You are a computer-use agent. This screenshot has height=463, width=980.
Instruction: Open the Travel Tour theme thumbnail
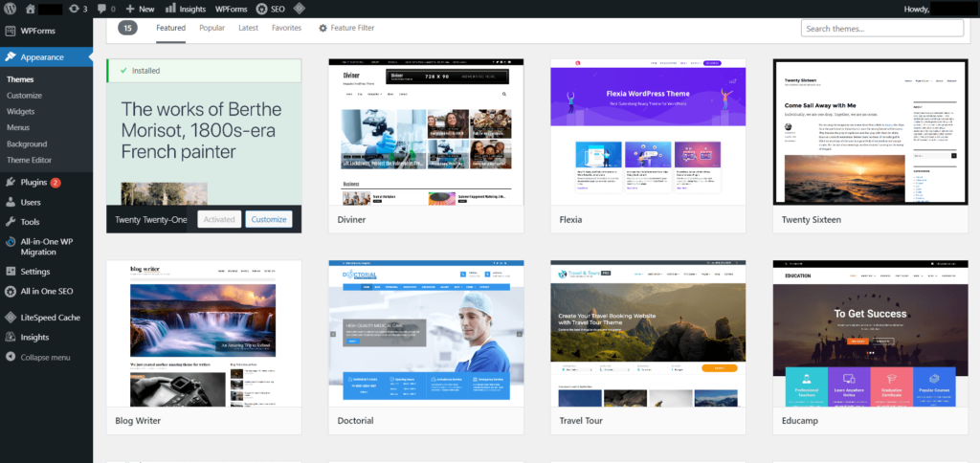(648, 334)
